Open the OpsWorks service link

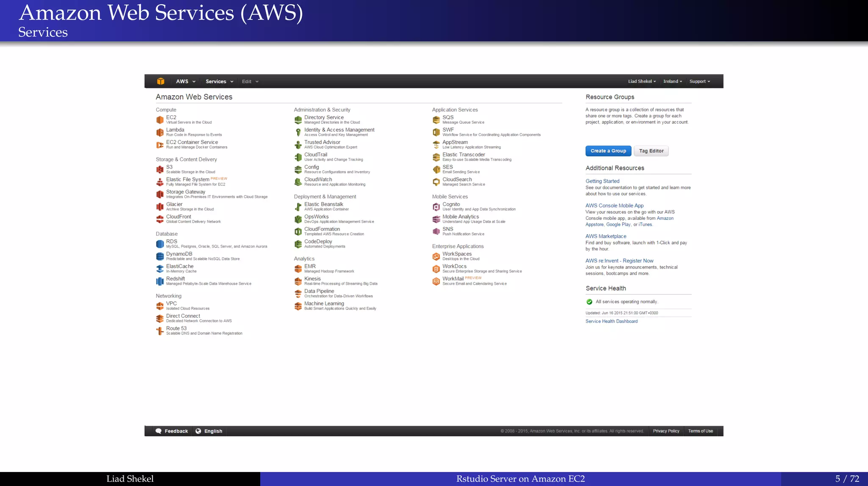[316, 217]
